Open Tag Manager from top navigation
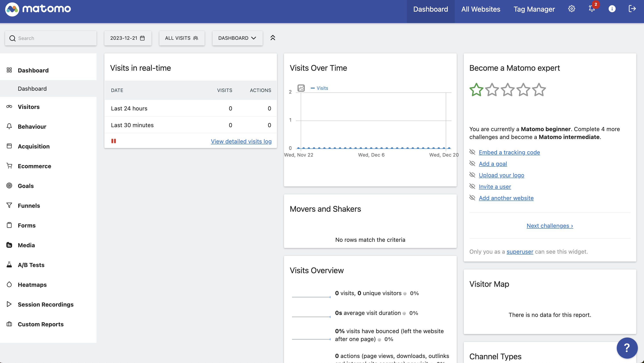 point(534,9)
